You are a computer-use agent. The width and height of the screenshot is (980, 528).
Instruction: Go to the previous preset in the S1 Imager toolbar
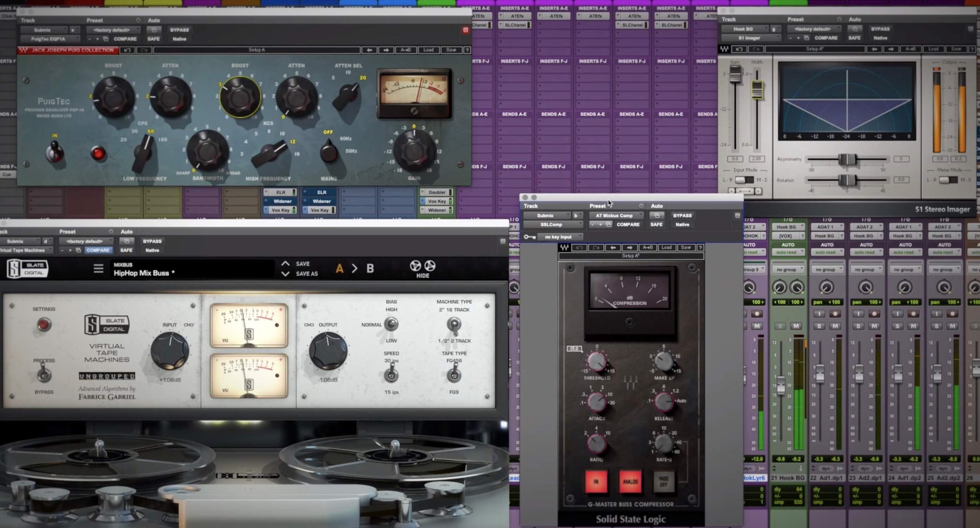pyautogui.click(x=874, y=49)
